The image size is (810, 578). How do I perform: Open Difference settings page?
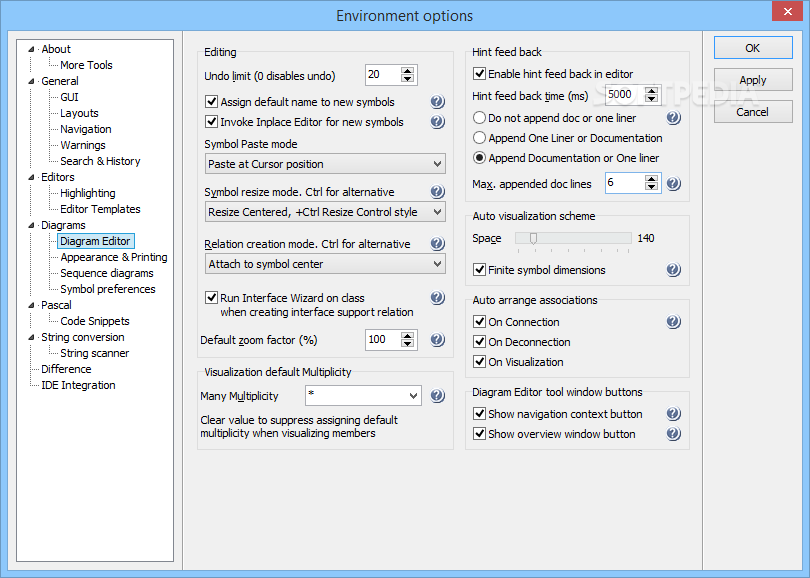coord(66,369)
